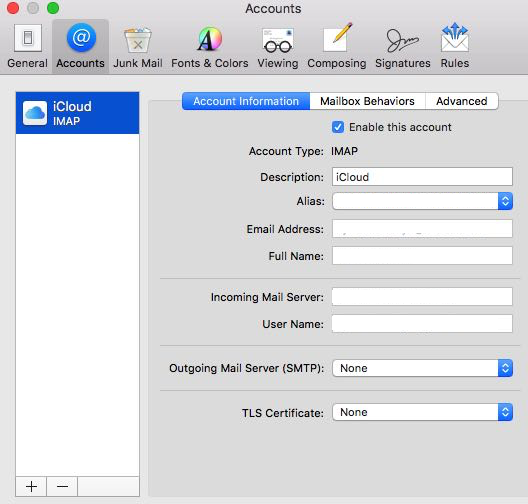Zoom the window using green button
Screen dimensions: 528x504
(x=53, y=8)
